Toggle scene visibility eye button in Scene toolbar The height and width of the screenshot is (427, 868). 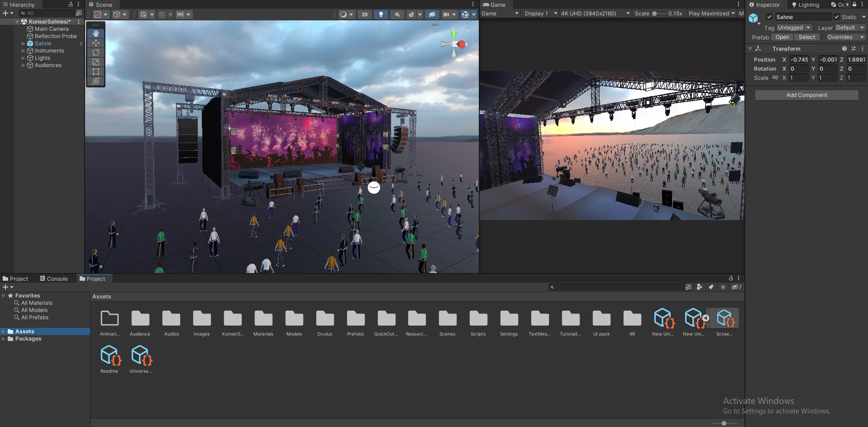click(432, 14)
